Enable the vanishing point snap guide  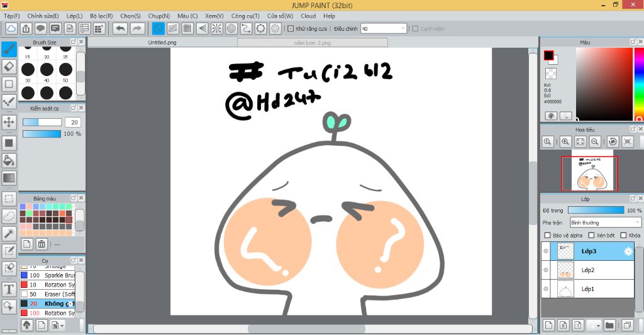tap(202, 28)
